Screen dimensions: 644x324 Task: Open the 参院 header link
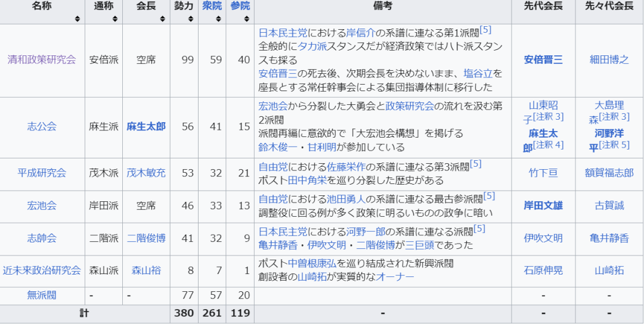point(240,6)
